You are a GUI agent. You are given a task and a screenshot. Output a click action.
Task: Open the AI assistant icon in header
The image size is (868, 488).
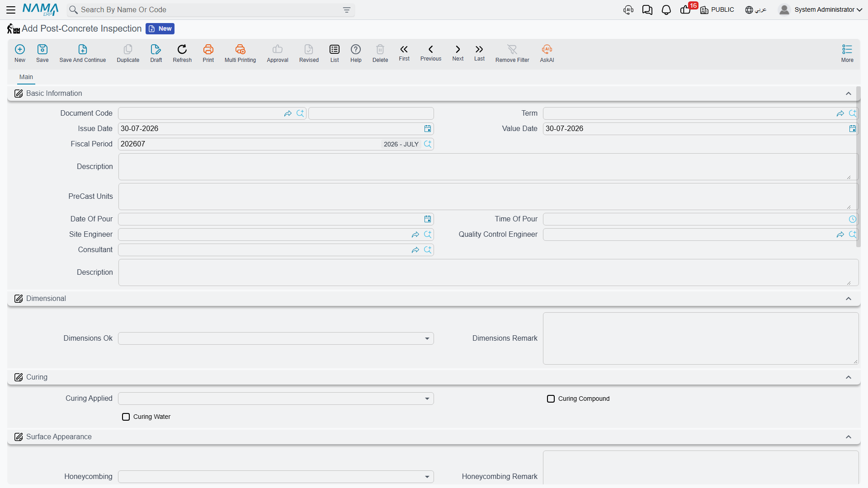(x=628, y=10)
